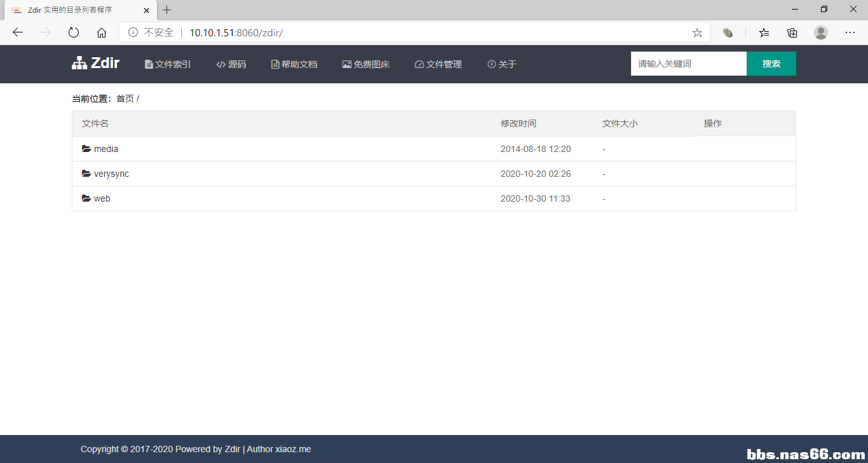Open 文件管理 file manager page
Screen dimensions: 868x463
tap(438, 64)
